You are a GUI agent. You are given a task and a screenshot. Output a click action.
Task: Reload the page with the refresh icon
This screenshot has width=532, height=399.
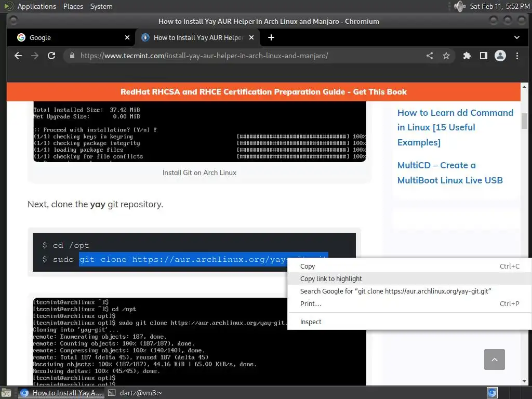point(51,56)
